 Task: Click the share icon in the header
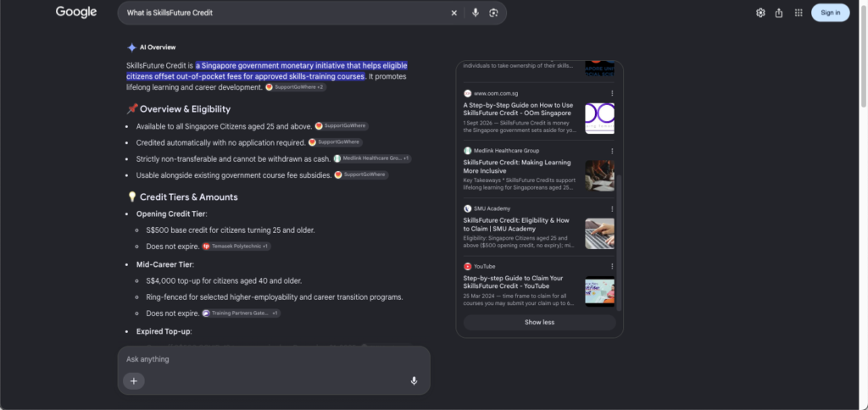pos(779,13)
